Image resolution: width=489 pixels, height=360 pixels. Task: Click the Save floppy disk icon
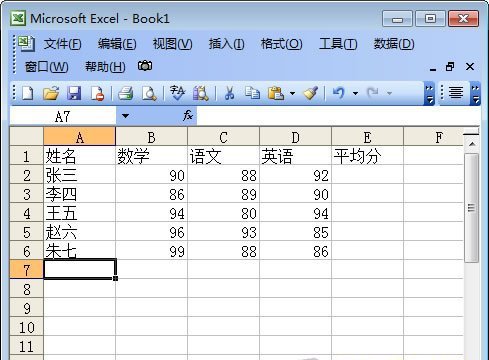tap(74, 93)
